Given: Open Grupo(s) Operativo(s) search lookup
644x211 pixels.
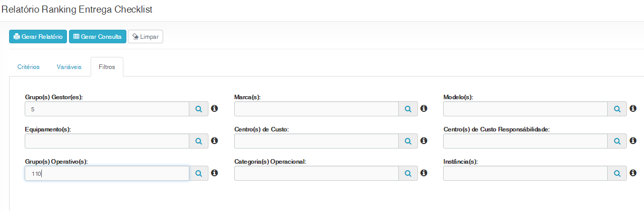Looking at the screenshot, I should [x=199, y=173].
